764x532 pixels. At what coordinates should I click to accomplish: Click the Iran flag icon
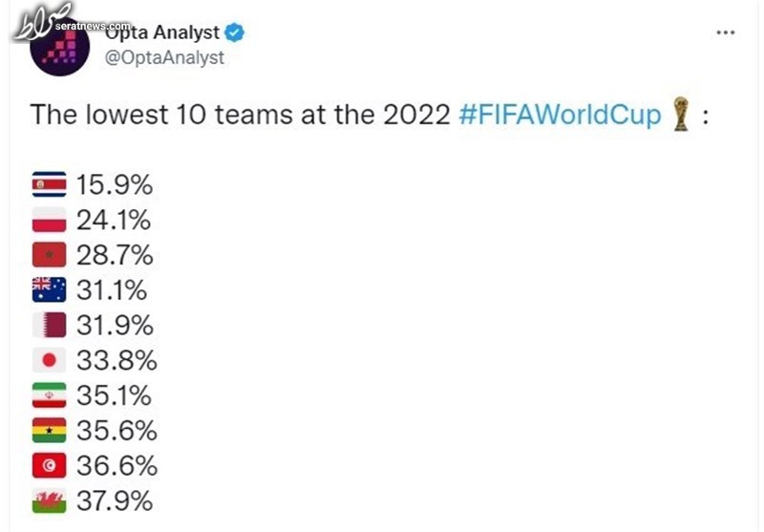point(50,395)
